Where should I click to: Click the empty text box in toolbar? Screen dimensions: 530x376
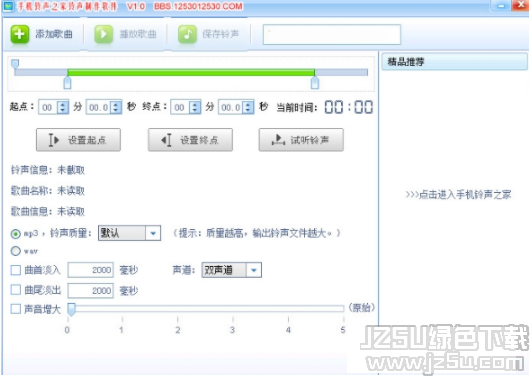pyautogui.click(x=332, y=34)
